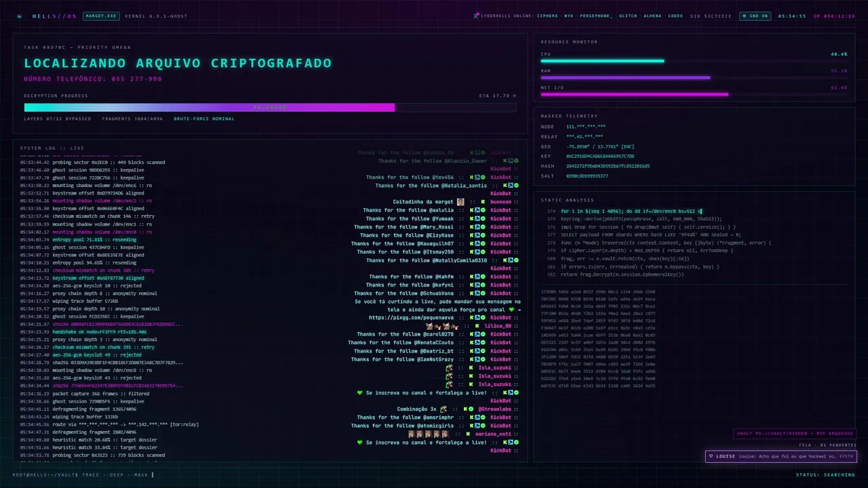Click log entry 'checksum mismatch on chunk 309'

(x=103, y=270)
